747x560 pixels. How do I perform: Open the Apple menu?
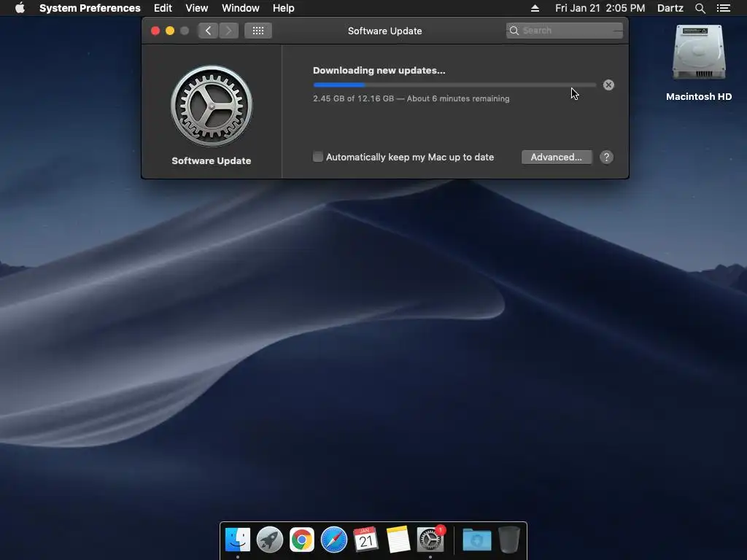click(x=20, y=8)
